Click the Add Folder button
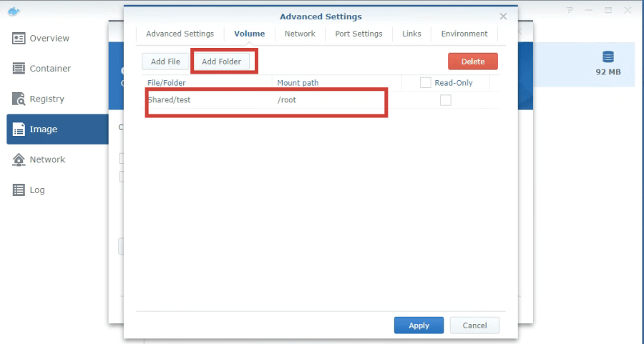Screen dimensions: 644x344 221,62
